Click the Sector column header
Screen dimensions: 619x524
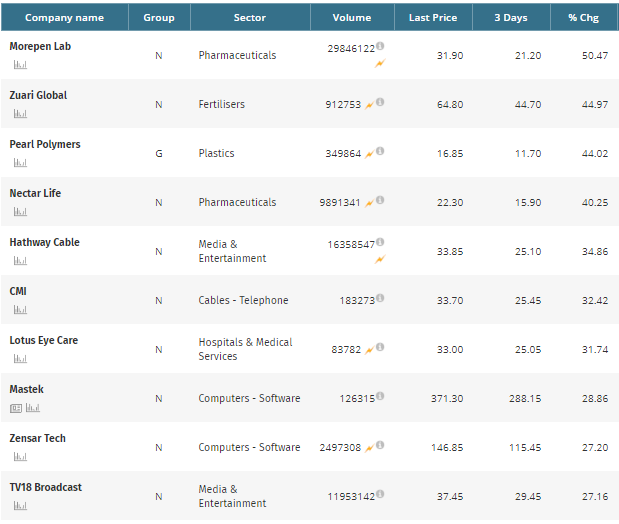point(249,17)
